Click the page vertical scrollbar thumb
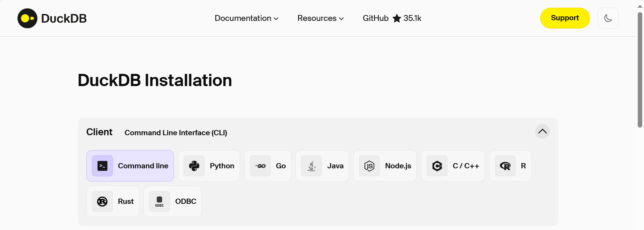The image size is (644, 230). tap(640, 70)
